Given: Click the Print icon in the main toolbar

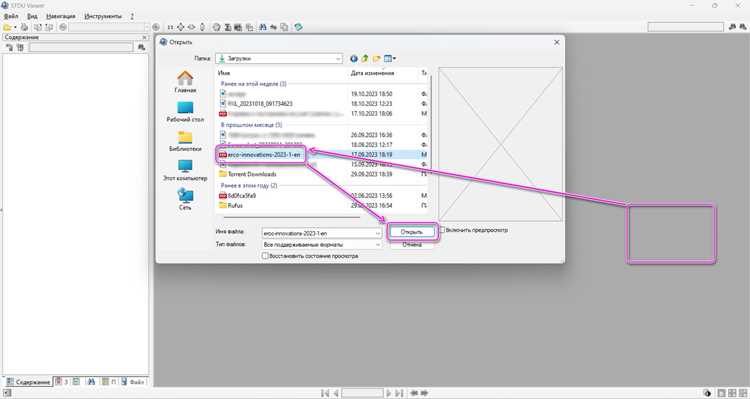Looking at the screenshot, I should [24, 27].
